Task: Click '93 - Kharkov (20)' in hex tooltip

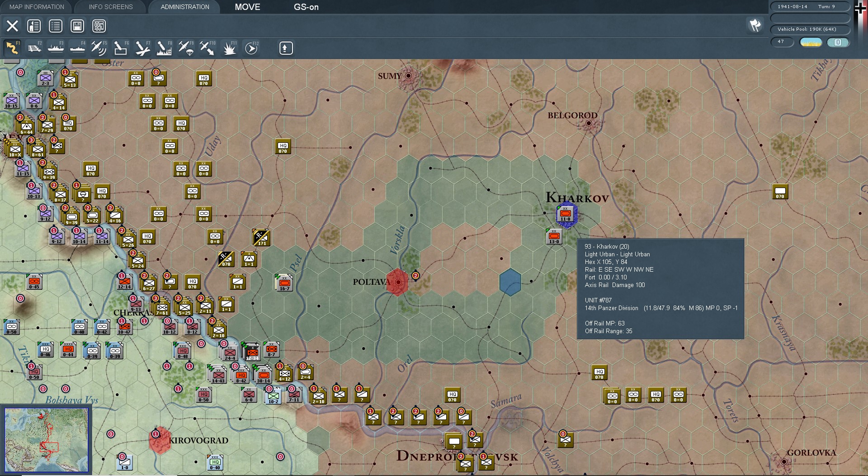Action: tap(607, 247)
